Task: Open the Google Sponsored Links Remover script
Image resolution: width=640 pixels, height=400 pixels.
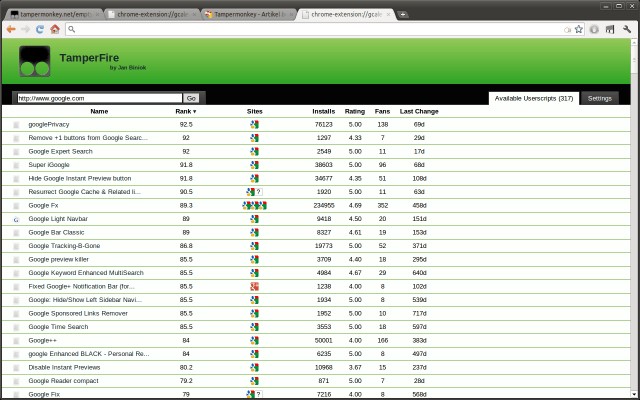Action: pos(78,313)
